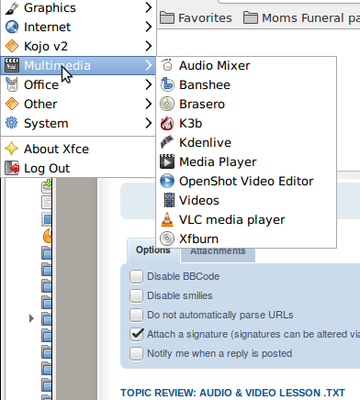Open Brasero disc burning app
360x400 pixels.
click(x=246, y=104)
